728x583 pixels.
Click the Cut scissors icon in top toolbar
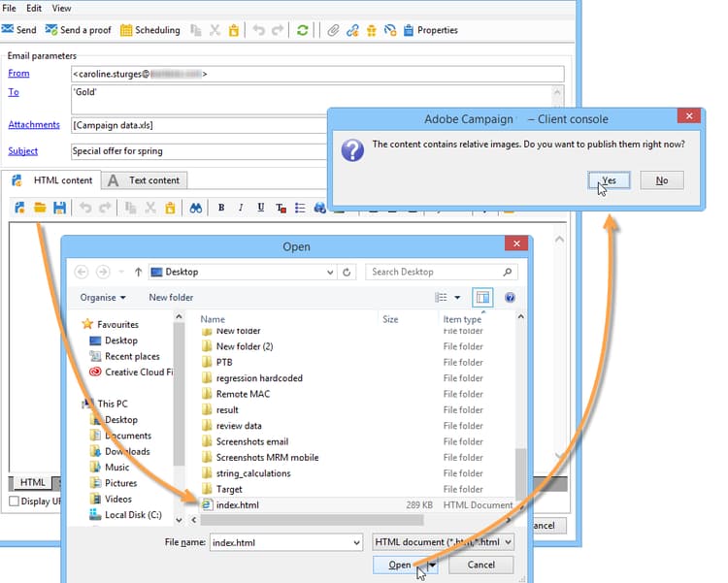coord(215,30)
